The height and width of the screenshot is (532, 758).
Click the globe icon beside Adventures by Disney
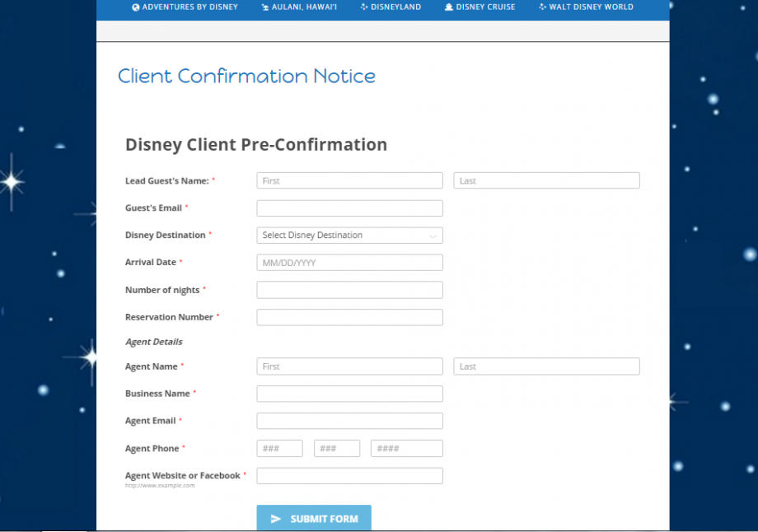[x=136, y=7]
